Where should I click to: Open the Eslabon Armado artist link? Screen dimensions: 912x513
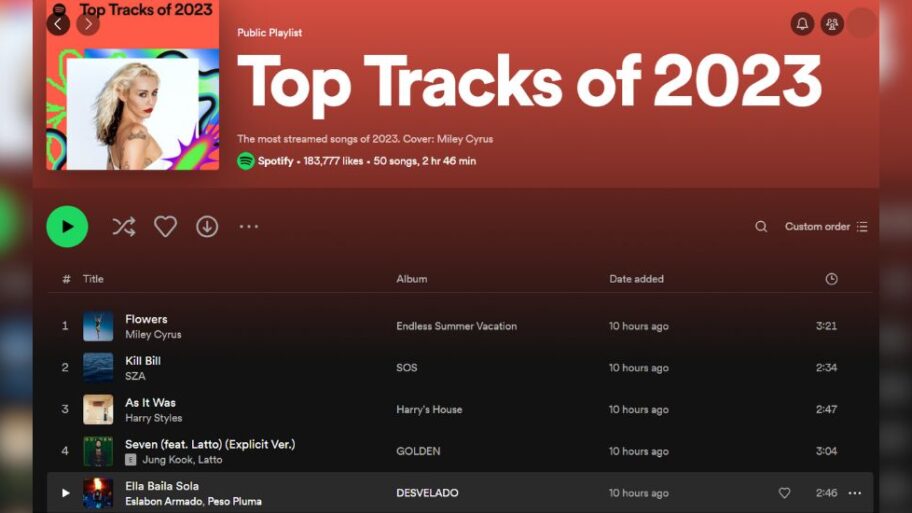coord(163,501)
